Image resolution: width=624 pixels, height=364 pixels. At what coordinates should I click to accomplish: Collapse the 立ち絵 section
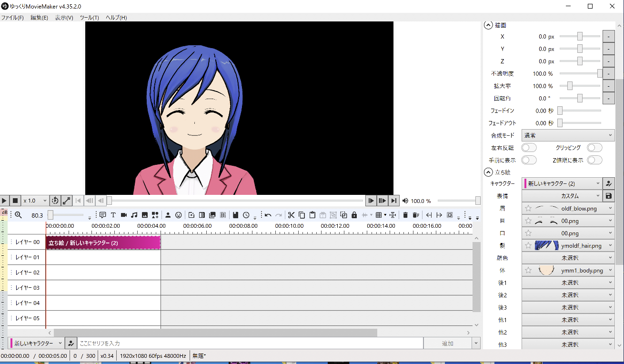[x=488, y=172]
